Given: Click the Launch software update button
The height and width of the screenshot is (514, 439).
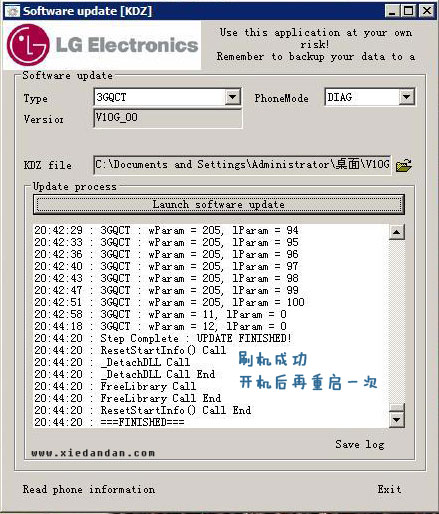Looking at the screenshot, I should point(219,204).
